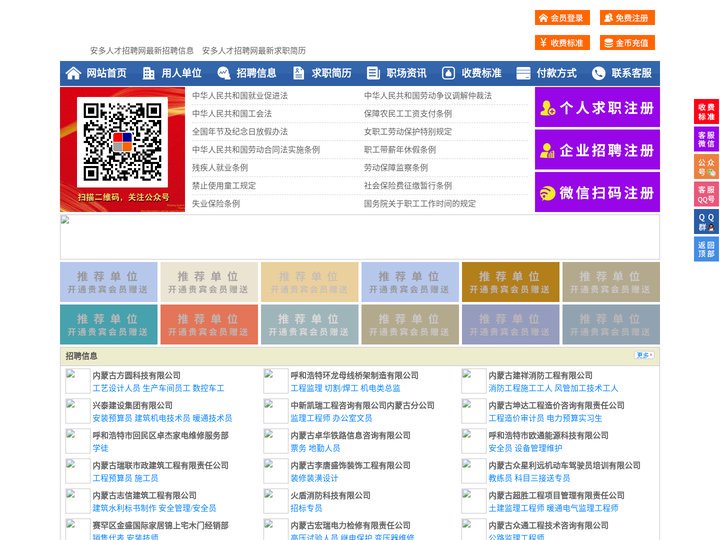The height and width of the screenshot is (540, 720).
Task: Click the 会员登录 login button
Action: click(x=562, y=18)
